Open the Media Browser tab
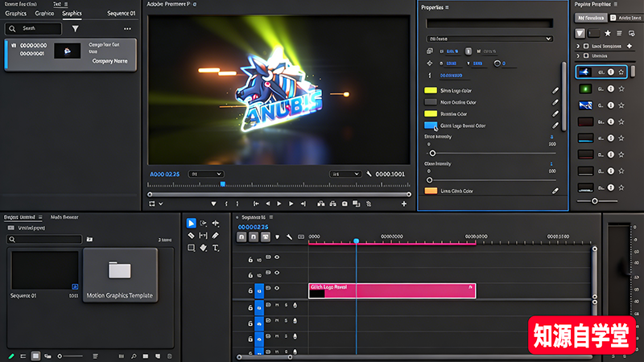The height and width of the screenshot is (362, 644). (64, 217)
